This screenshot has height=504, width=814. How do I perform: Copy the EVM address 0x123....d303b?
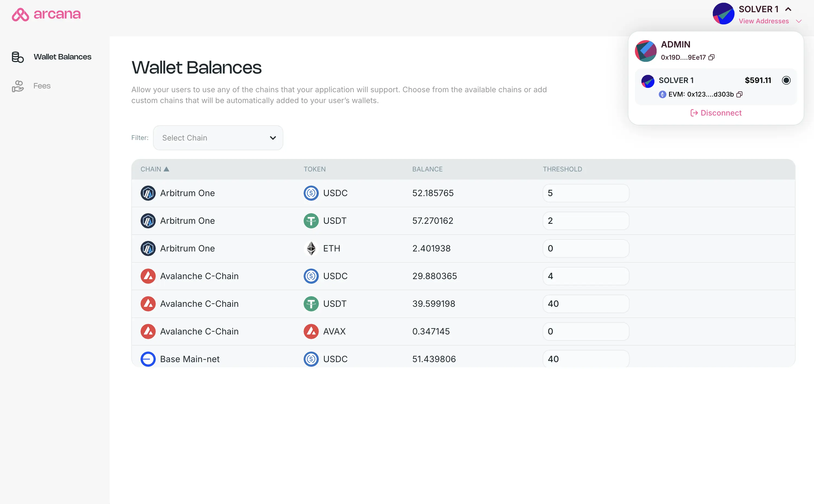tap(739, 94)
